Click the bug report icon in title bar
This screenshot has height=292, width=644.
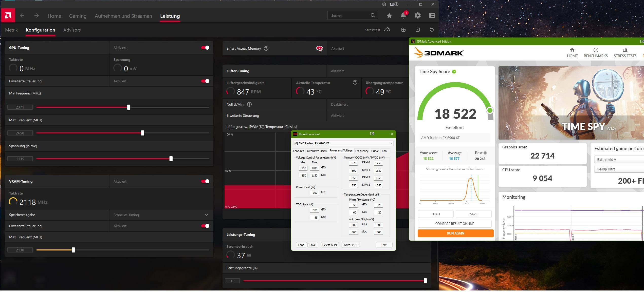pyautogui.click(x=384, y=4)
